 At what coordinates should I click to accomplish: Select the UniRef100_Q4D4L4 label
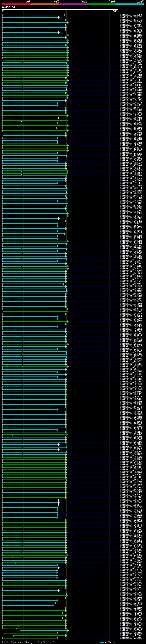[x=131, y=316]
